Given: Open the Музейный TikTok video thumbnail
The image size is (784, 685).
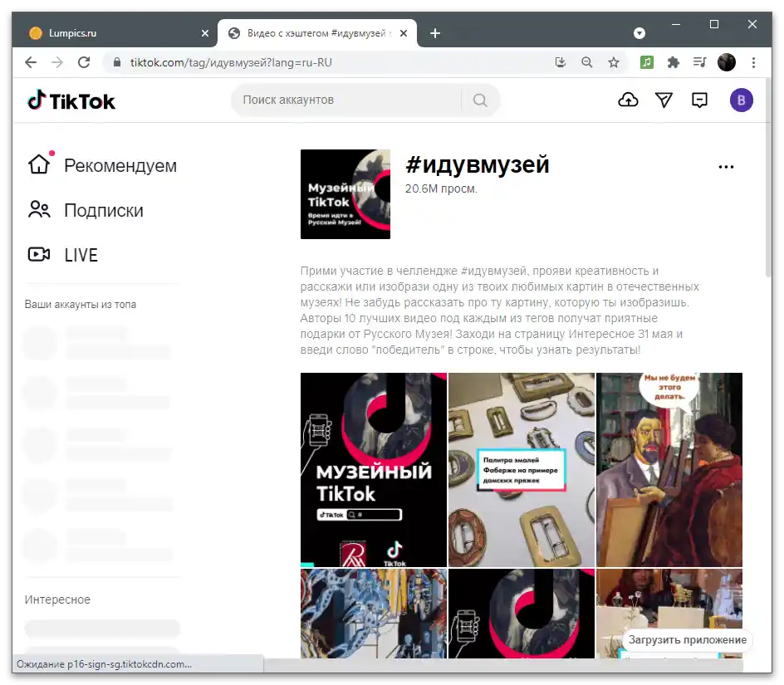Looking at the screenshot, I should [374, 470].
